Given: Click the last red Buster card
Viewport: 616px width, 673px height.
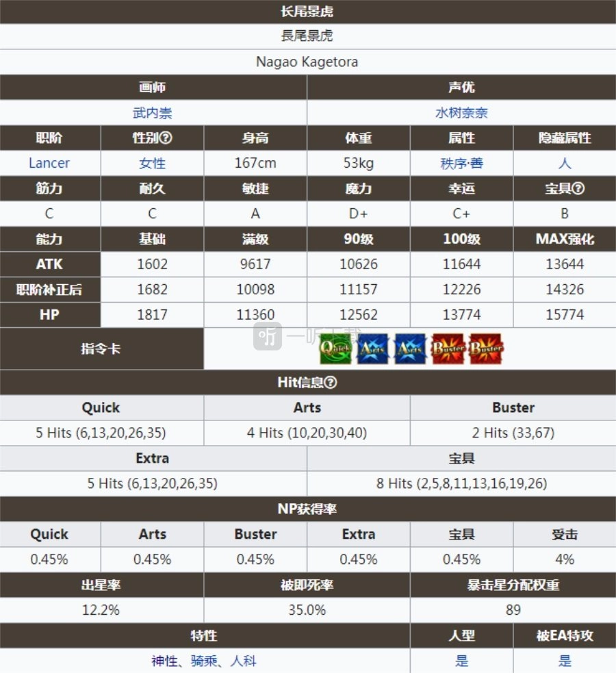Looking at the screenshot, I should [485, 348].
